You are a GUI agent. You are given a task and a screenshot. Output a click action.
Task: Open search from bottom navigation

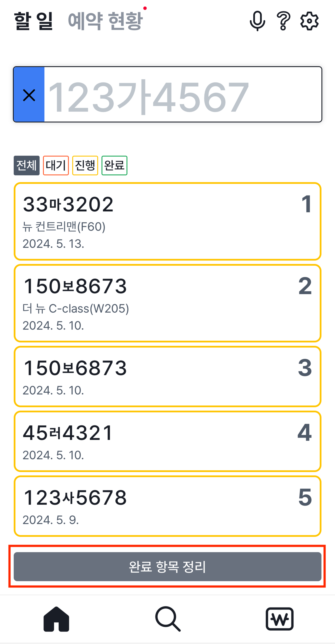[x=168, y=619]
